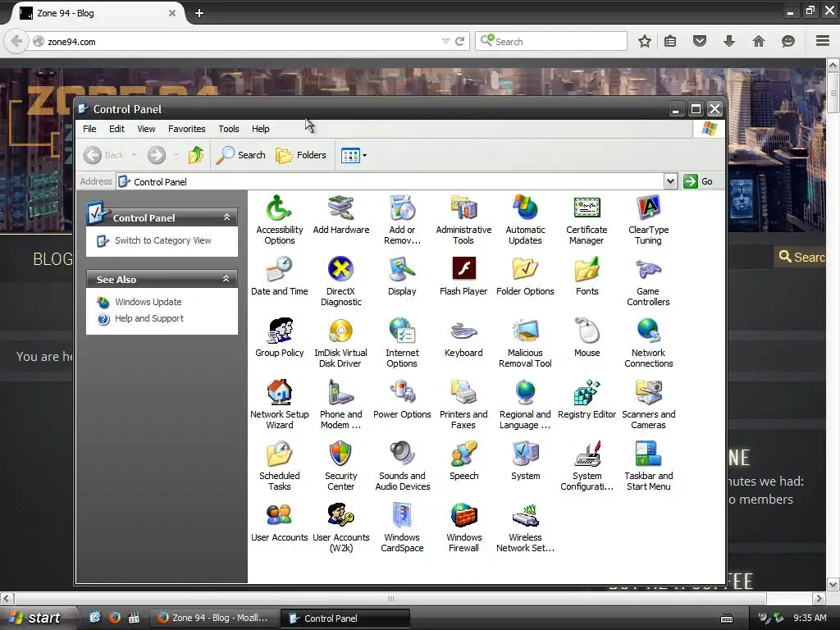Open Add Hardware wizard icon
This screenshot has width=840, height=630.
pyautogui.click(x=340, y=215)
